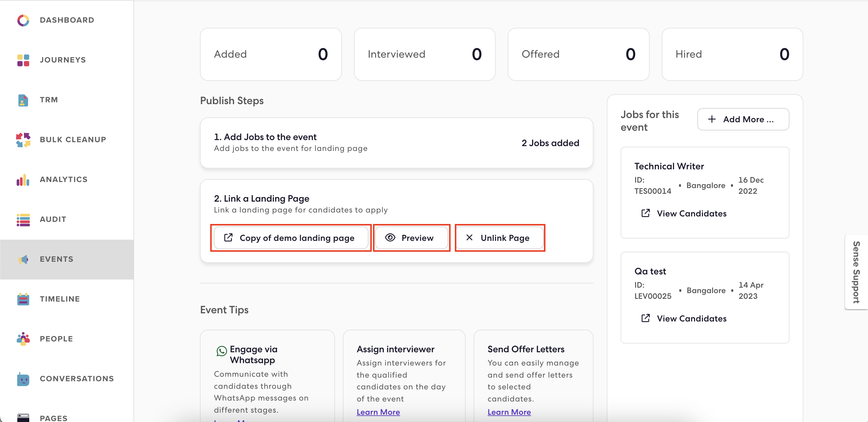Click the Interviewed count card

click(425, 54)
